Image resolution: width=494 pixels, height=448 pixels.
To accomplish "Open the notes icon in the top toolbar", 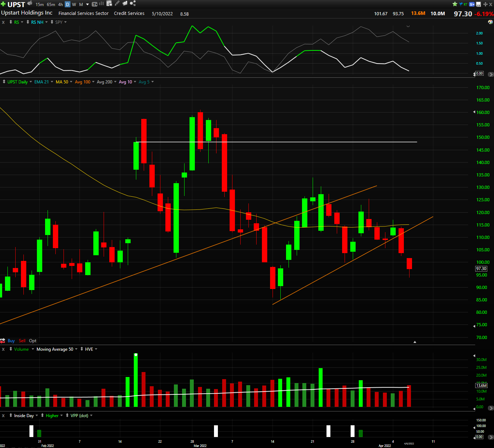I will point(125,3).
